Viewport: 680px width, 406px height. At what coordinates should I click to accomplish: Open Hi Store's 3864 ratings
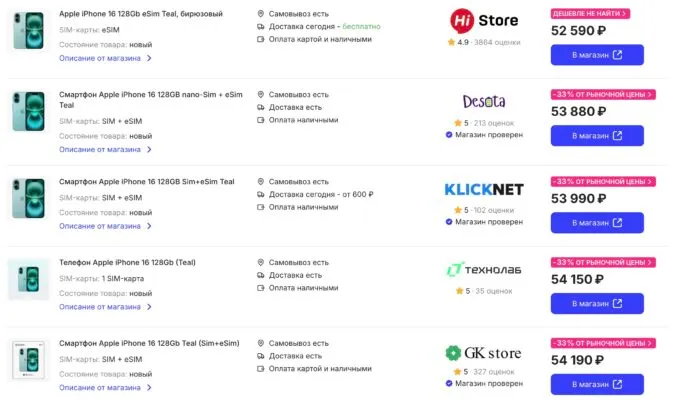coord(497,42)
